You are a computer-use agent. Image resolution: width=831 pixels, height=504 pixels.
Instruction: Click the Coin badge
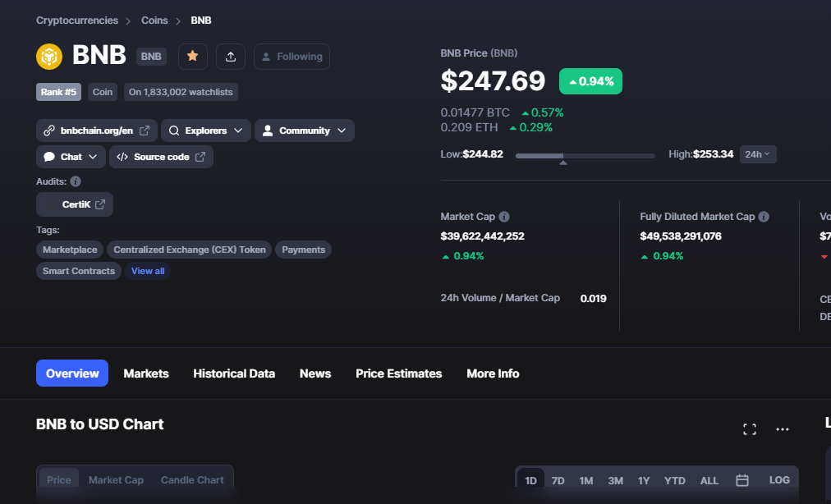click(103, 92)
